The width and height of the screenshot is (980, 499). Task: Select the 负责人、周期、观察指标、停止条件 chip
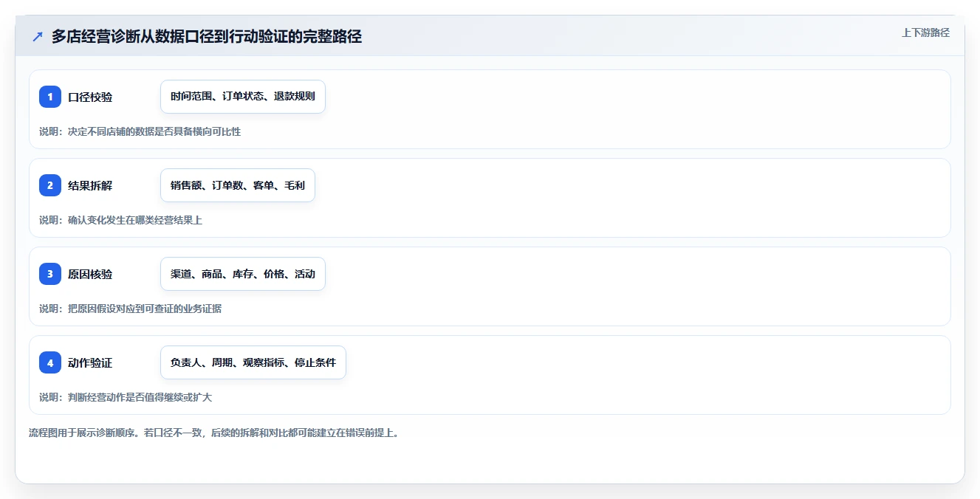(253, 362)
